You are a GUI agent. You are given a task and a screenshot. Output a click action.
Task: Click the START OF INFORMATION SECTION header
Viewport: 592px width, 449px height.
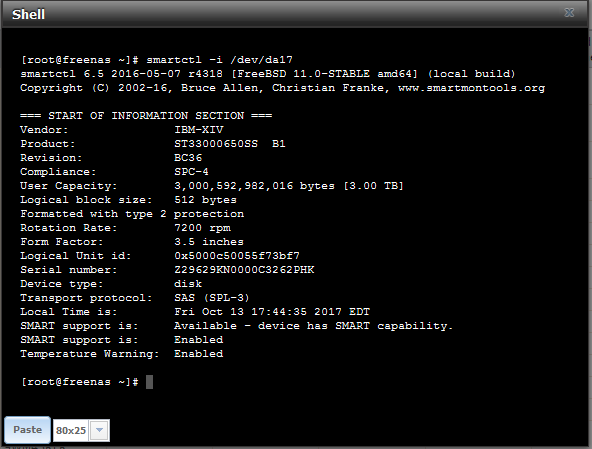coord(146,116)
